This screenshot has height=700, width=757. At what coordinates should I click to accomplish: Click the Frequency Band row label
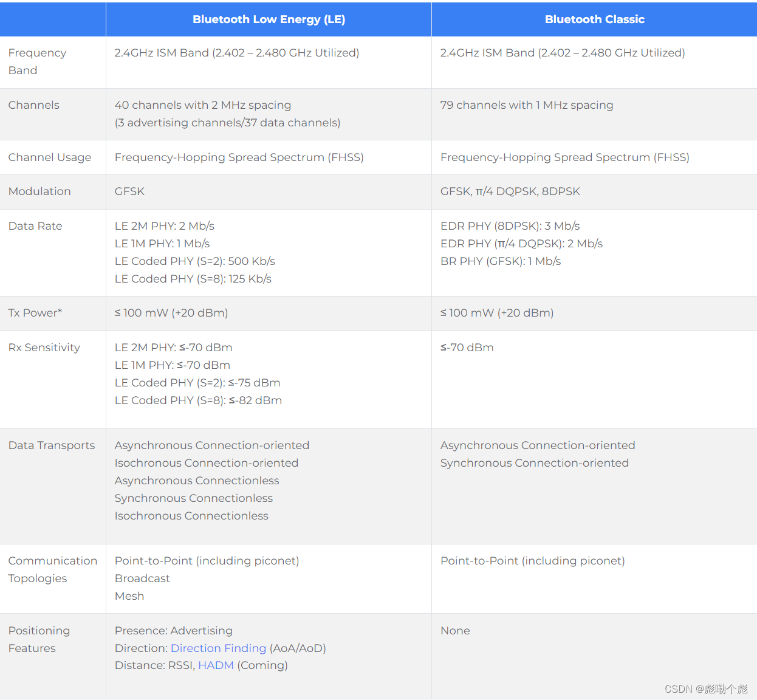pos(37,61)
